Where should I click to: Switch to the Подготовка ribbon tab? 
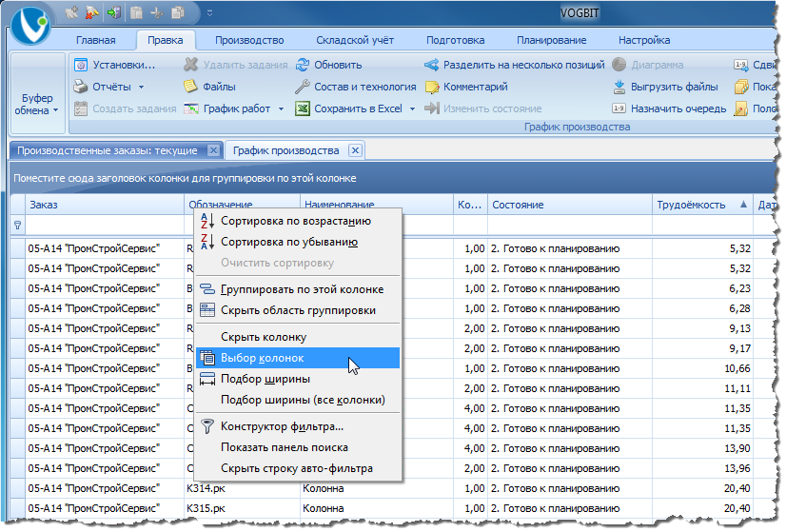point(456,40)
